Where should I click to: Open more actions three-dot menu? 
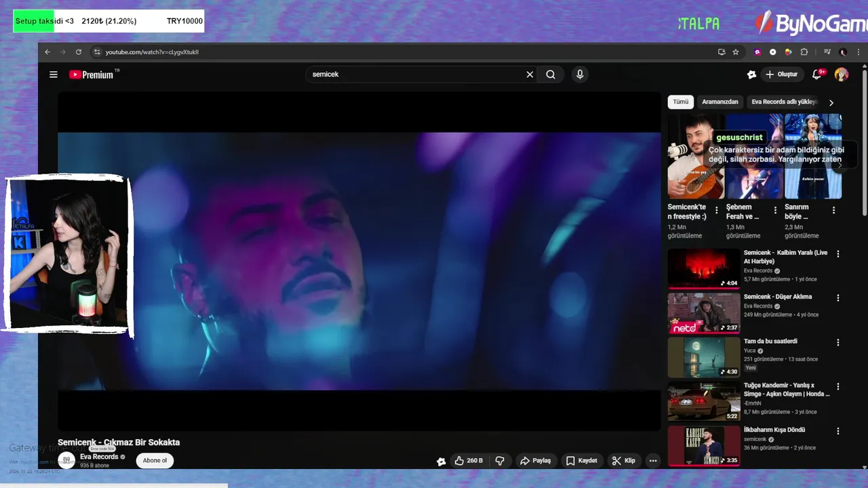pos(653,461)
